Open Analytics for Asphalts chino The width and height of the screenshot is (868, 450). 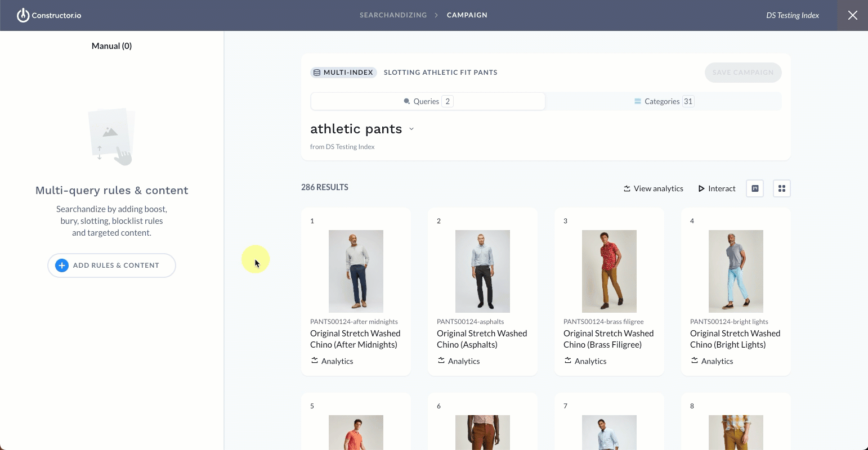pyautogui.click(x=459, y=361)
